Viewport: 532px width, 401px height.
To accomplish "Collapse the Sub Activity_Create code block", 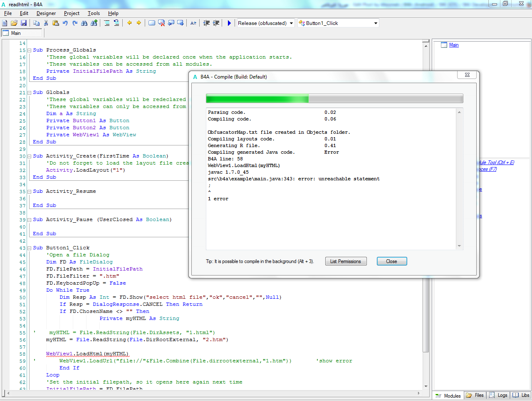I will 30,156.
